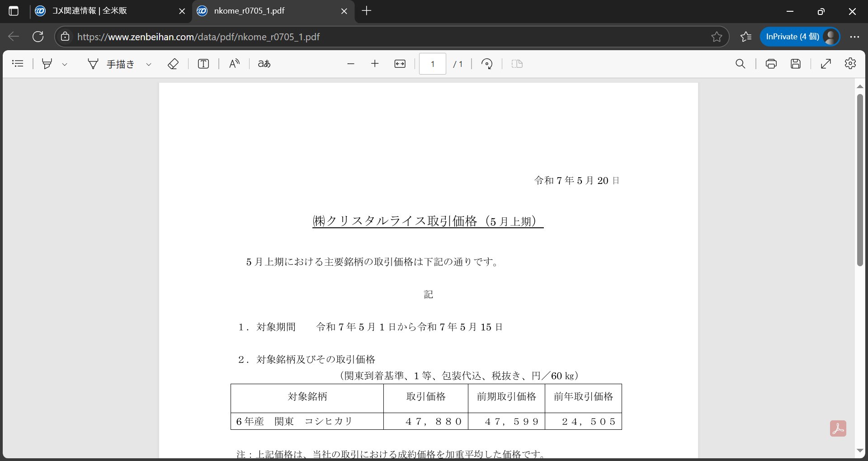The height and width of the screenshot is (461, 868).
Task: Select the 手描き draw tool
Action: (111, 64)
